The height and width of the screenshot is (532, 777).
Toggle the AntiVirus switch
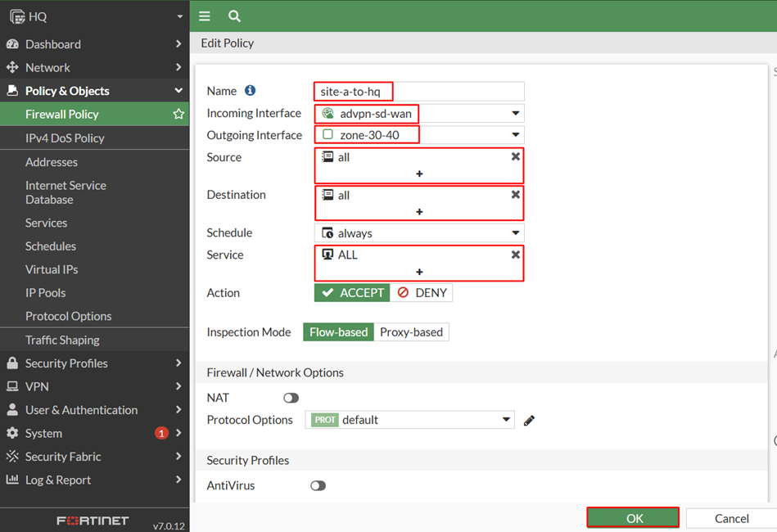318,486
